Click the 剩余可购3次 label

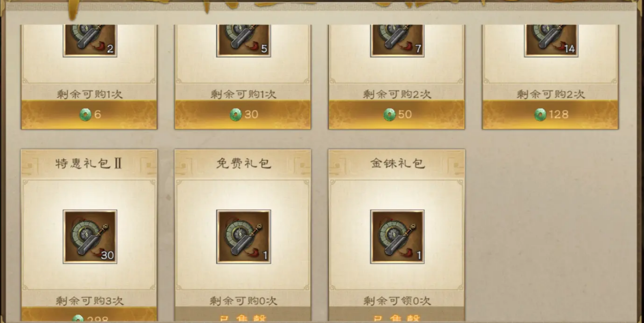89,301
